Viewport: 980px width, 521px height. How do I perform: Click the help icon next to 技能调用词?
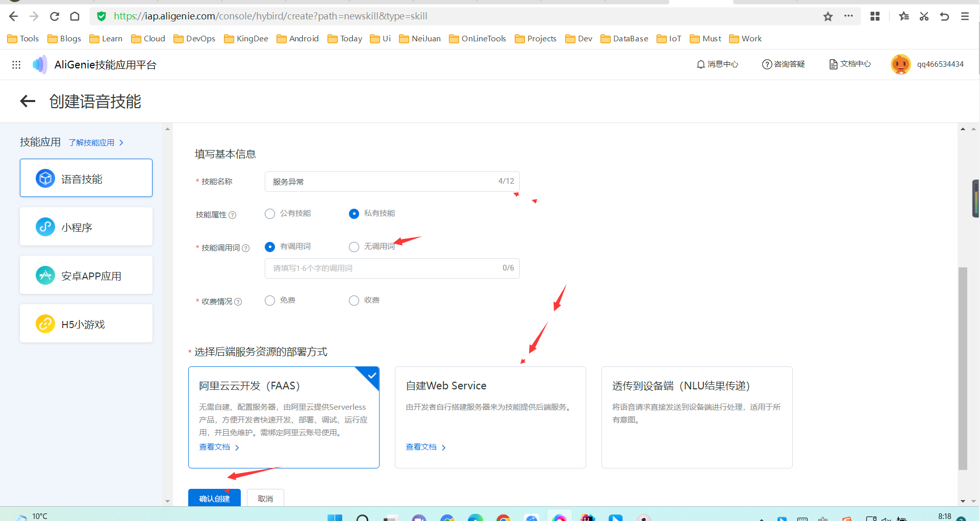point(246,248)
